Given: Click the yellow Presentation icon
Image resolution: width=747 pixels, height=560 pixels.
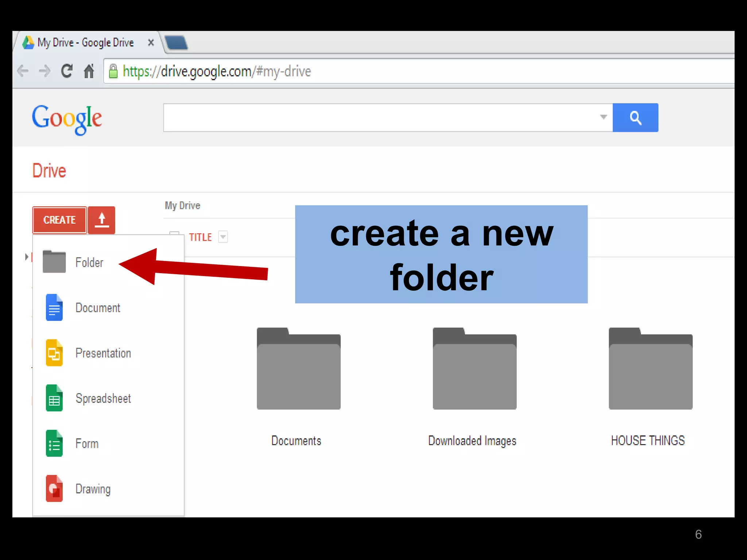Looking at the screenshot, I should coord(54,353).
